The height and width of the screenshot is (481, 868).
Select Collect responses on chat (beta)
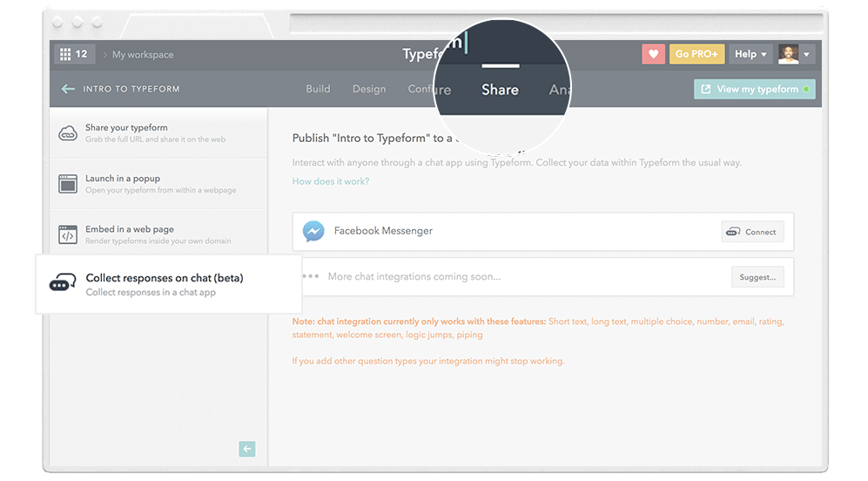169,284
